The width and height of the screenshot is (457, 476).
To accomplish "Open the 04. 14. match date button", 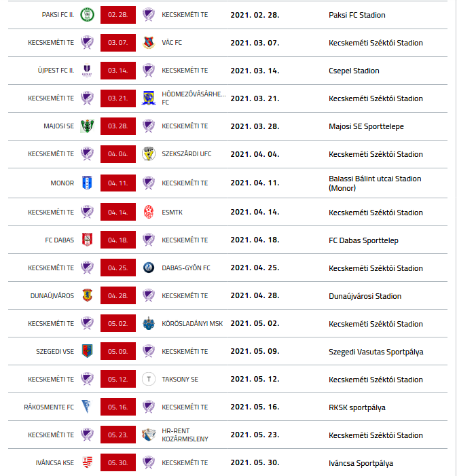I will click(x=118, y=212).
